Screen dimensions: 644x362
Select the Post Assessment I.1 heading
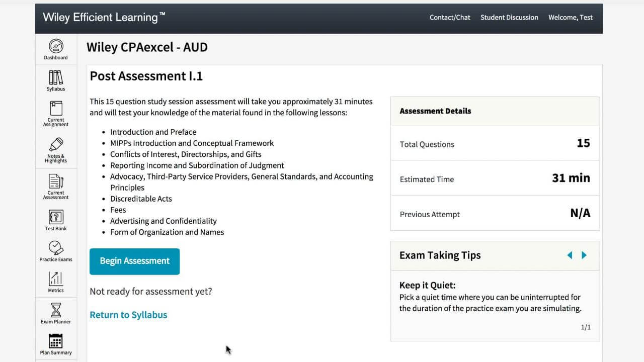[x=146, y=76]
